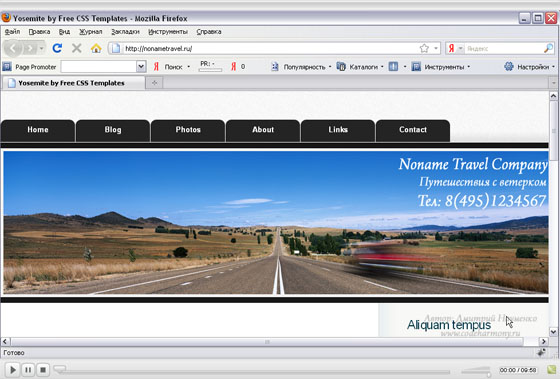560x379 pixels.
Task: Click into the Yandex search field
Action: pyautogui.click(x=504, y=49)
